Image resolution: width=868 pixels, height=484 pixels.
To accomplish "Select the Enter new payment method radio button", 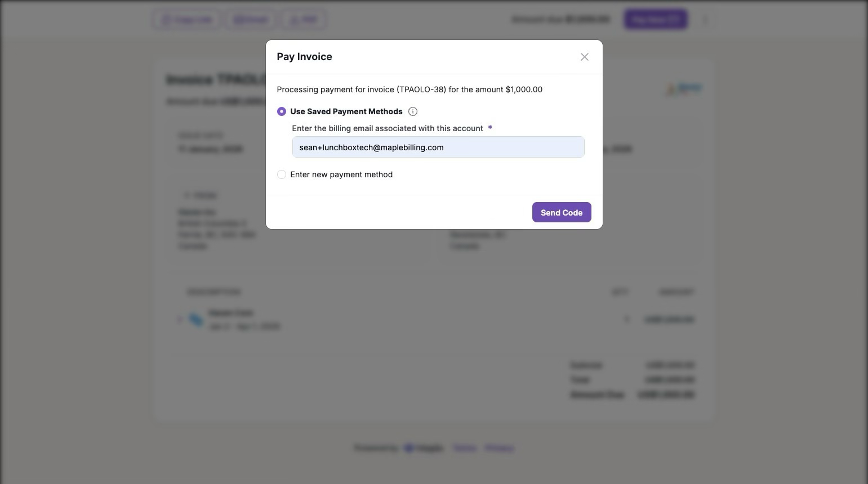I will (x=282, y=174).
